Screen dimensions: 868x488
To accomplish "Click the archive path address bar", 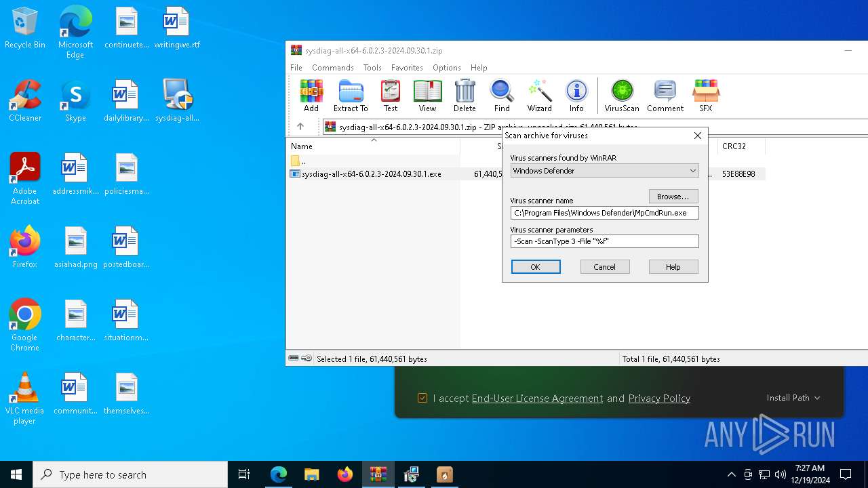I will click(594, 127).
